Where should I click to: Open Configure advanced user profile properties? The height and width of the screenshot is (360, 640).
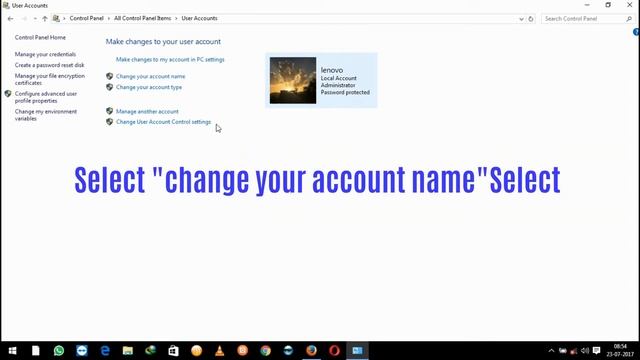click(x=46, y=97)
